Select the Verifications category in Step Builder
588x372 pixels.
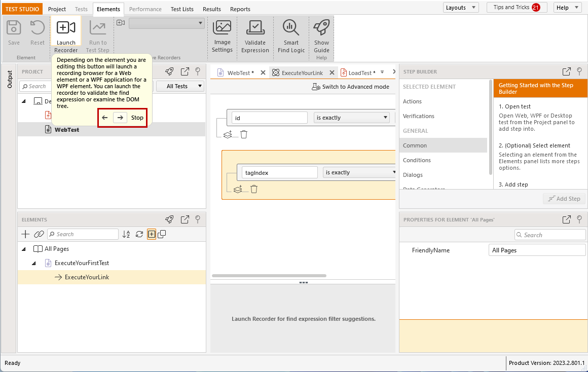[419, 116]
